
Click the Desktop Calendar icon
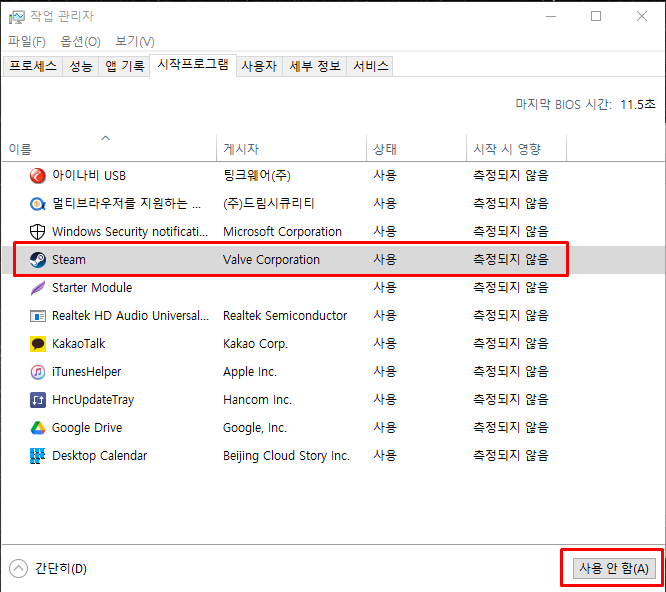pos(37,456)
